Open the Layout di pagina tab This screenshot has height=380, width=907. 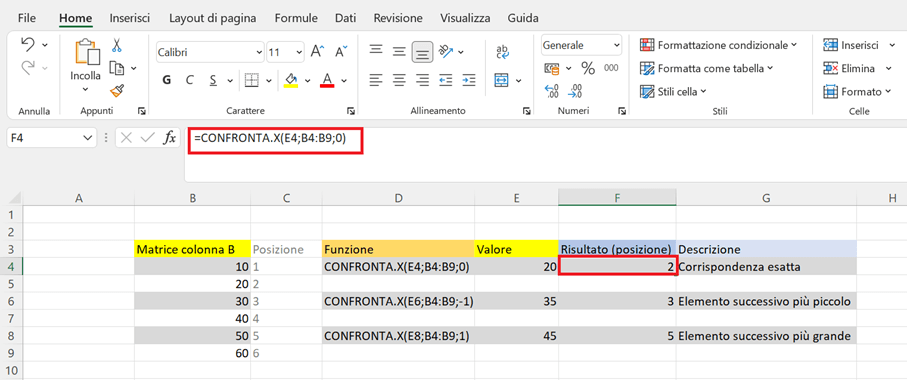[213, 18]
